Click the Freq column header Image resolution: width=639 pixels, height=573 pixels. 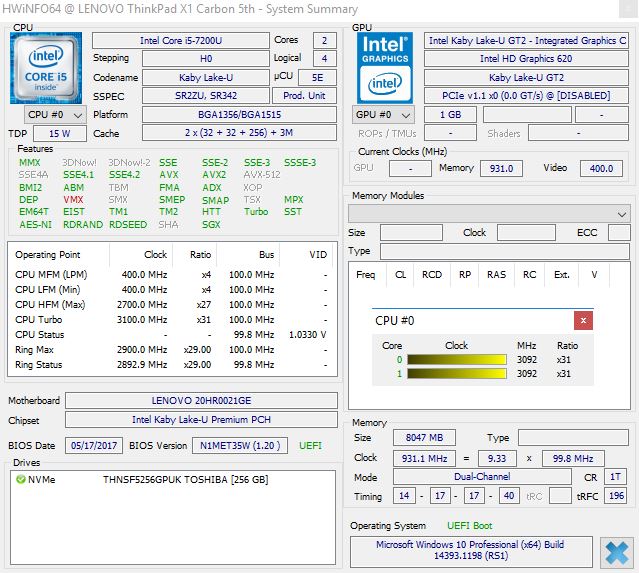(x=366, y=275)
